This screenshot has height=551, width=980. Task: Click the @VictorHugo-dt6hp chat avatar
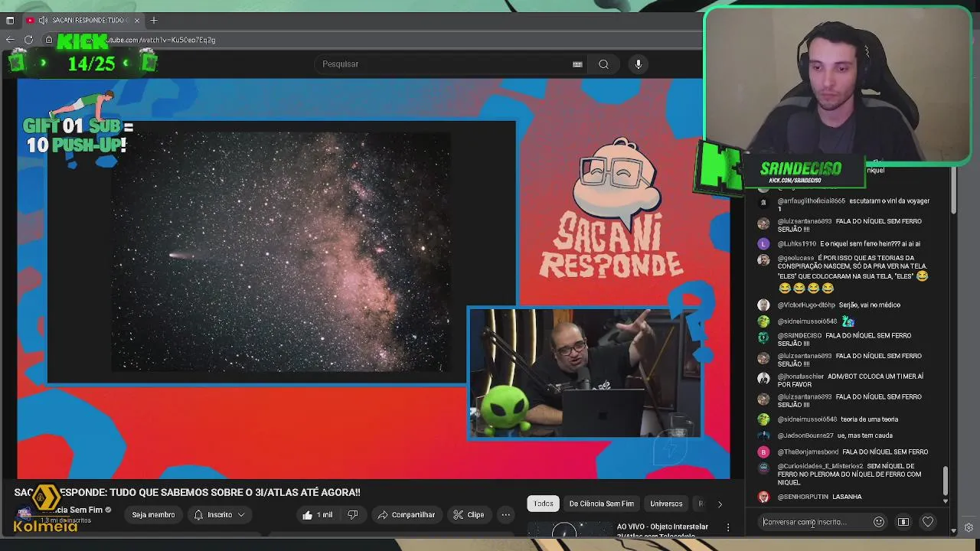point(763,305)
